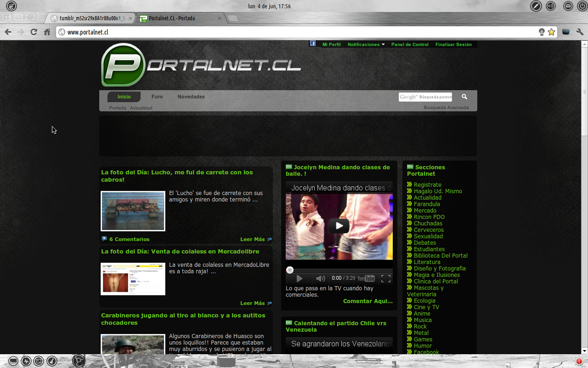Open the Farandula section

[x=427, y=204]
